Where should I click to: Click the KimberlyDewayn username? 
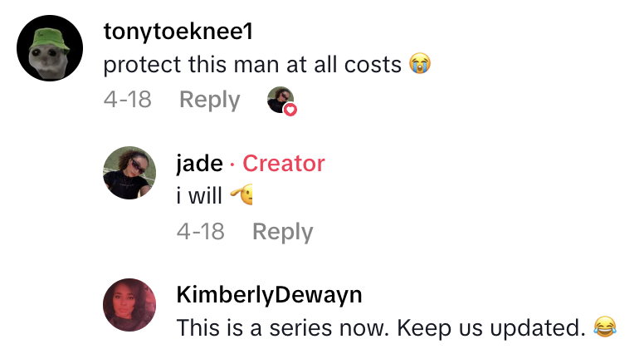point(269,295)
